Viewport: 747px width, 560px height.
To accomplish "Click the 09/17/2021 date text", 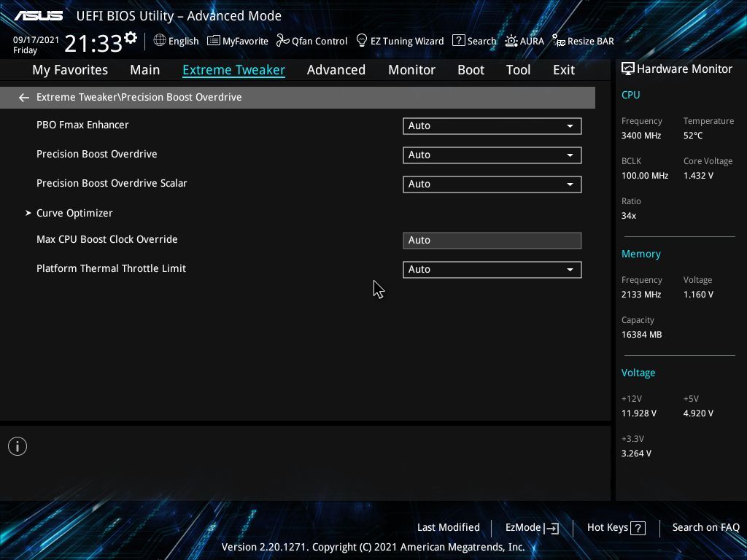I will click(36, 40).
